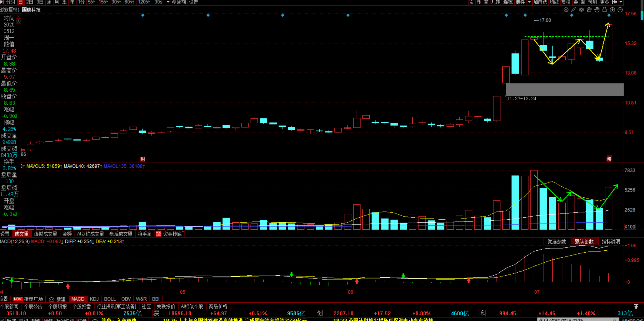Open 个股研报 research reports tab
The width and height of the screenshot is (644, 321).
pyautogui.click(x=57, y=306)
